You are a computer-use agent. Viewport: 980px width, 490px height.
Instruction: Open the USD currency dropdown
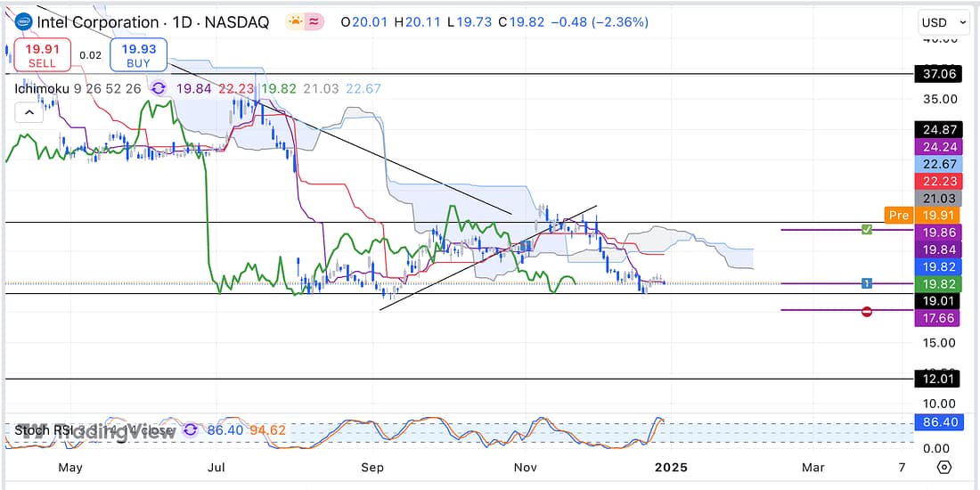click(943, 22)
